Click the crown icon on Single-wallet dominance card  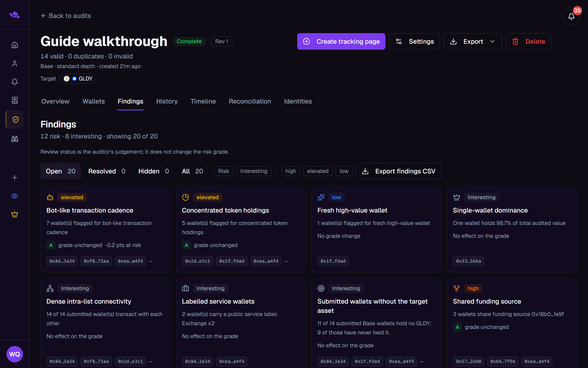tap(457, 197)
